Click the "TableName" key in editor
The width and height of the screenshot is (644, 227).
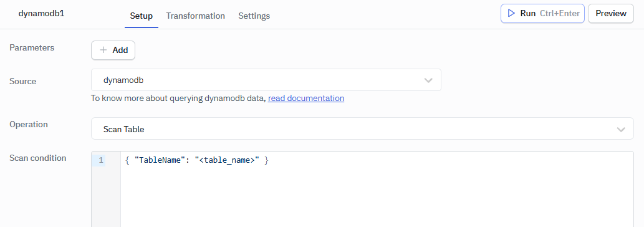[x=160, y=160]
